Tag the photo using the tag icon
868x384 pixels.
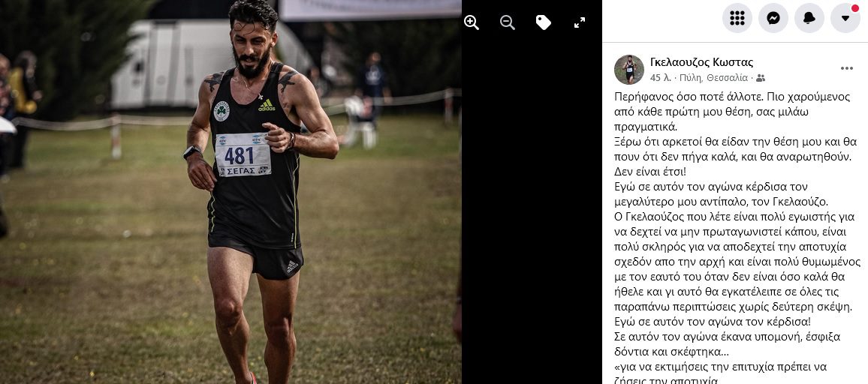click(x=543, y=22)
